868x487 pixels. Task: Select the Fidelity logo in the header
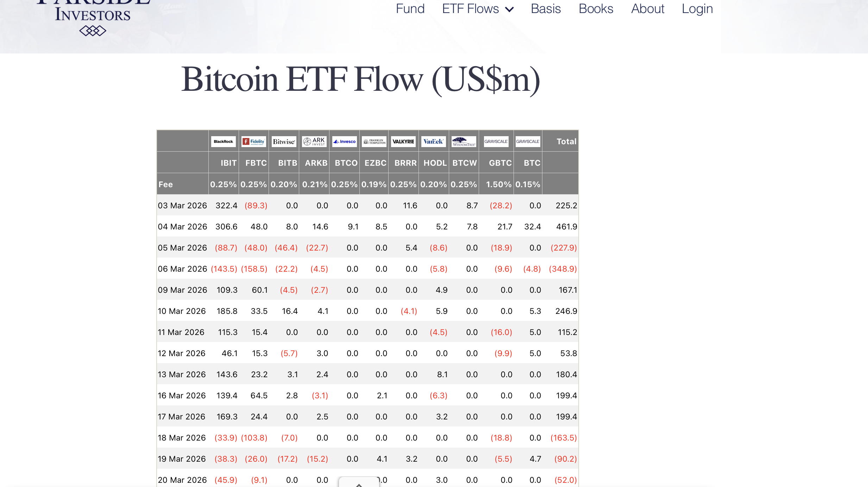253,141
